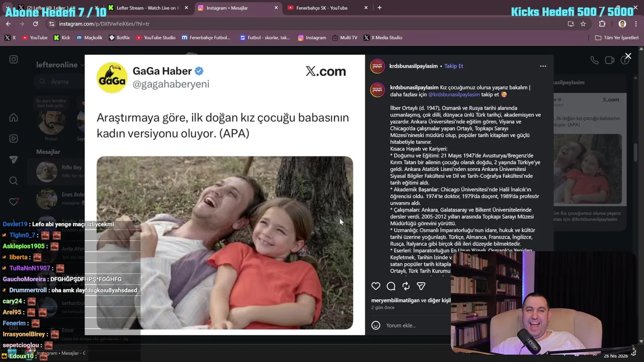Open the browser extensions puzzle icon
This screenshot has height=362, width=644.
click(x=602, y=24)
